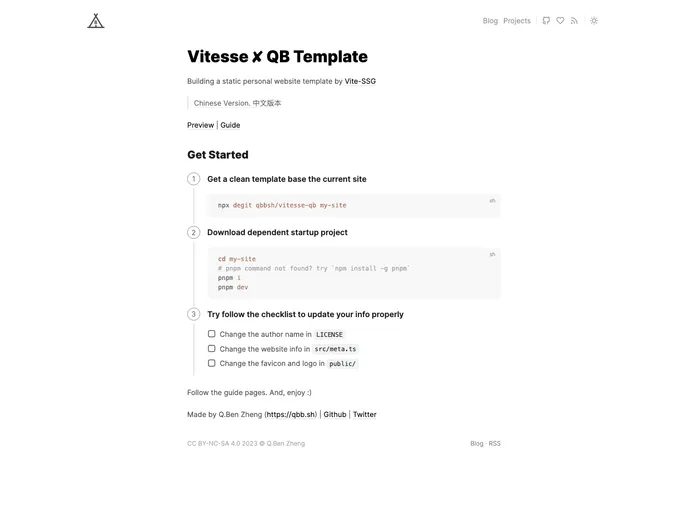This screenshot has width=688, height=512.
Task: Toggle dark mode with the sun icon
Action: (594, 20)
